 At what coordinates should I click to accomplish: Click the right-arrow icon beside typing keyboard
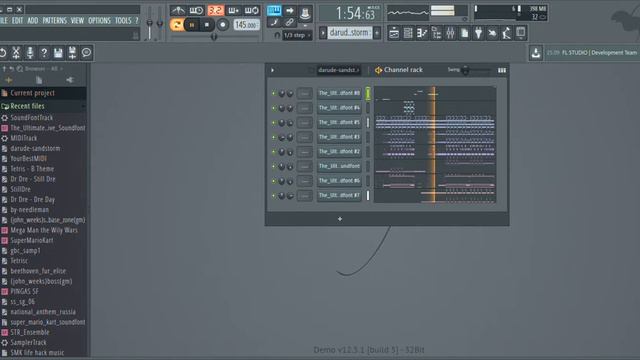tap(289, 10)
